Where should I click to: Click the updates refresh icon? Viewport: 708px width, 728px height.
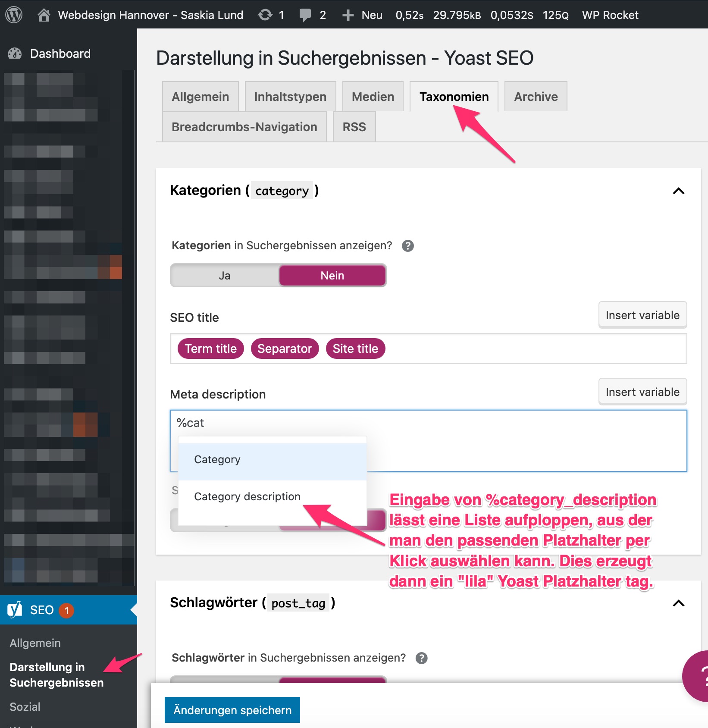[265, 15]
